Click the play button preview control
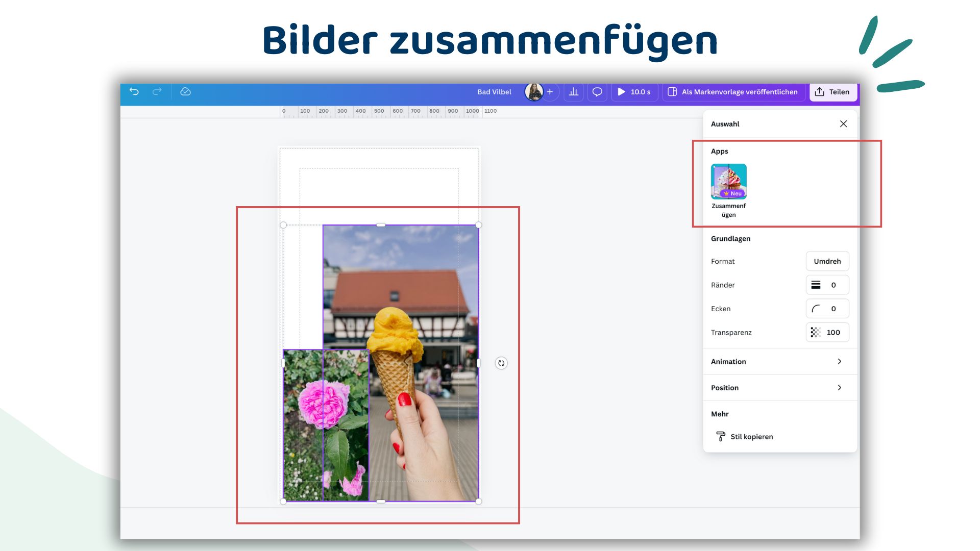 point(620,91)
